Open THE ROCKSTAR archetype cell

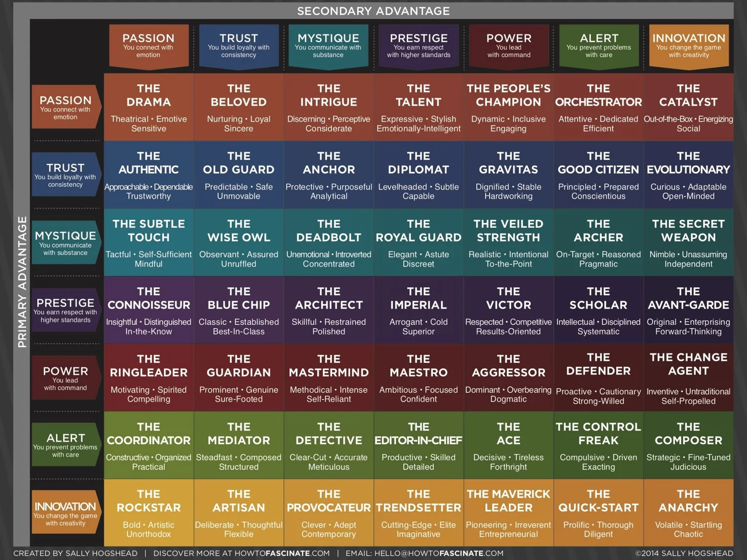(148, 513)
